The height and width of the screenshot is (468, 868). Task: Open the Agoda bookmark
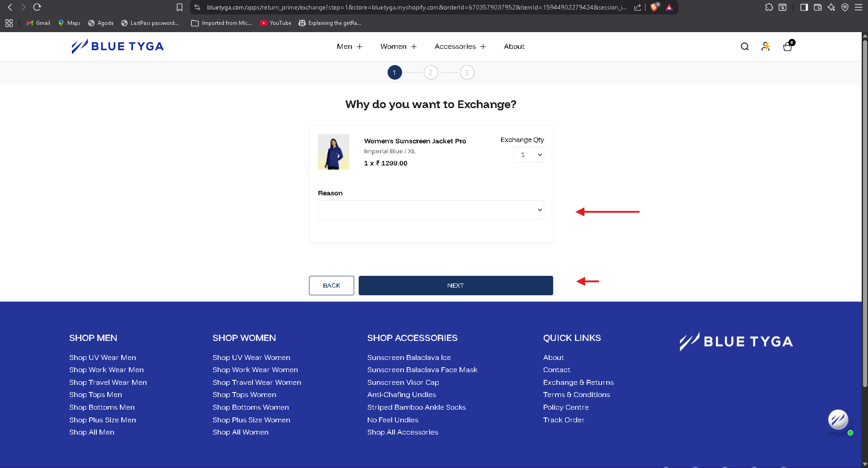[101, 23]
